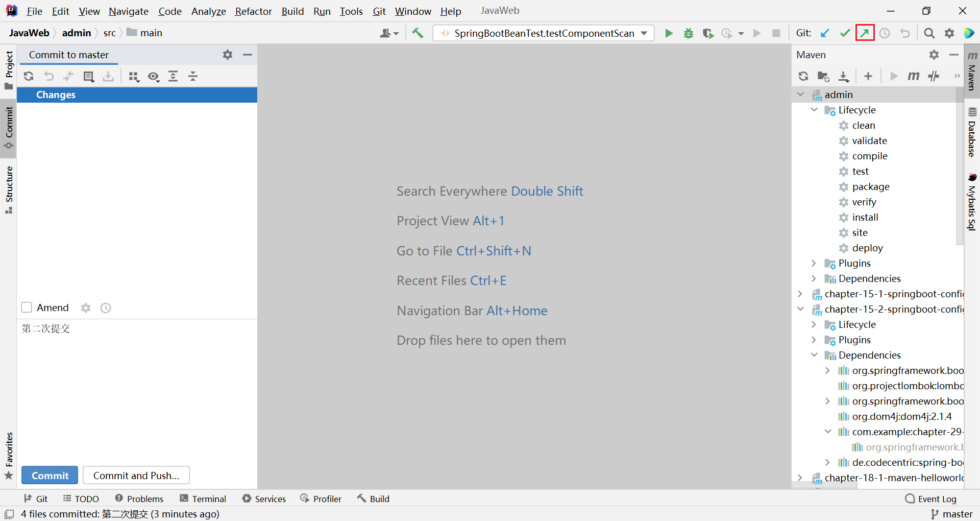
Task: Click the Git Update Project icon
Action: [825, 33]
